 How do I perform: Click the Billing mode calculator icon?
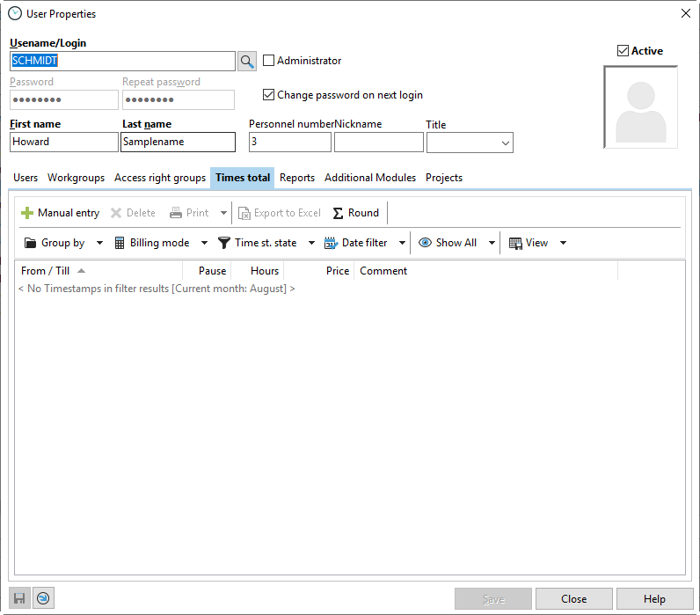120,243
